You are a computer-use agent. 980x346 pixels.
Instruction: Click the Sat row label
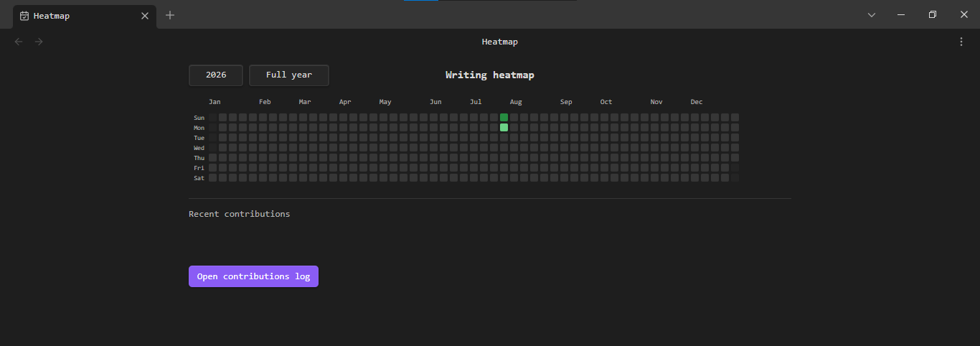pos(199,178)
